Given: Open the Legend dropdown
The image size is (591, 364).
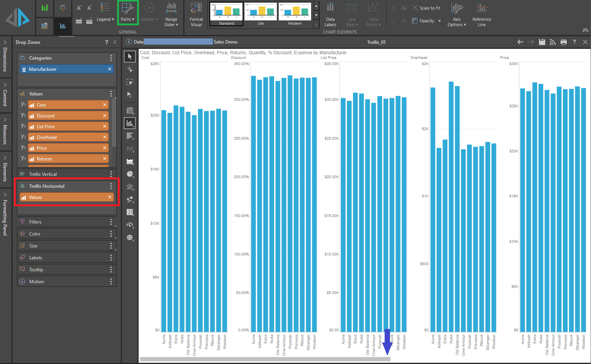Looking at the screenshot, I should click(x=105, y=19).
